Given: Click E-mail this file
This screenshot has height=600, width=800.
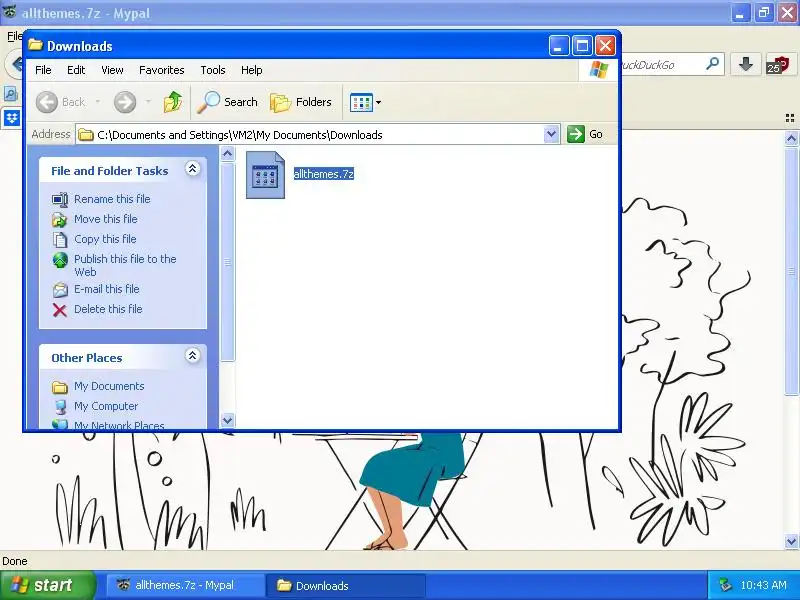Looking at the screenshot, I should click(107, 289).
